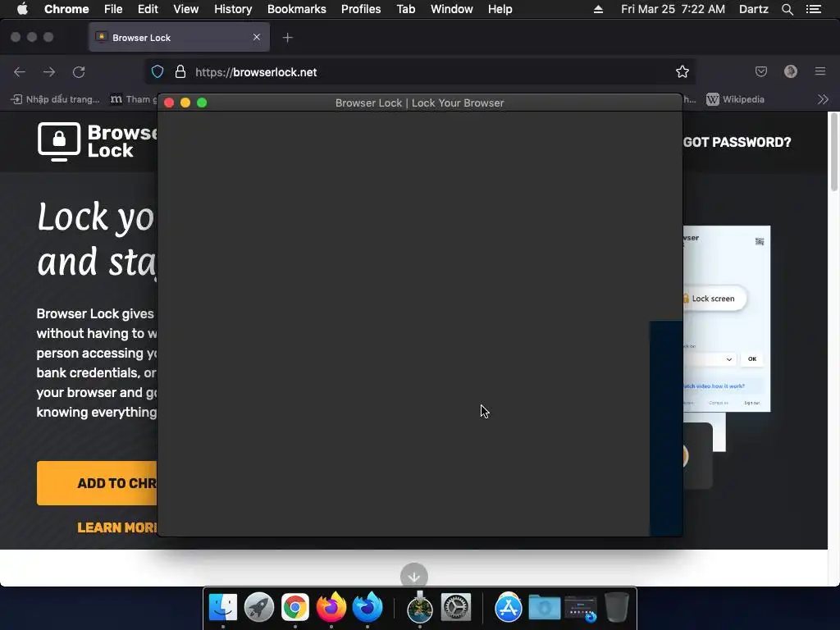Go forward to the next page
The image size is (840, 630).
[x=49, y=72]
